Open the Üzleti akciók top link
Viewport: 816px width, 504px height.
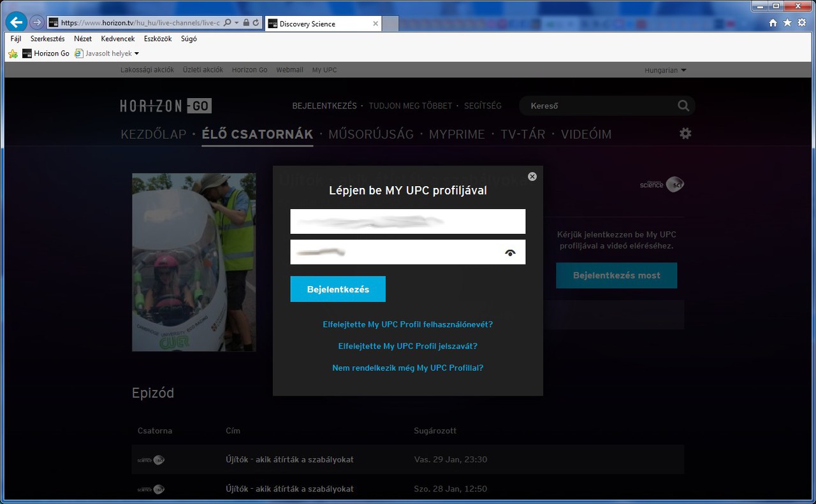coord(203,70)
